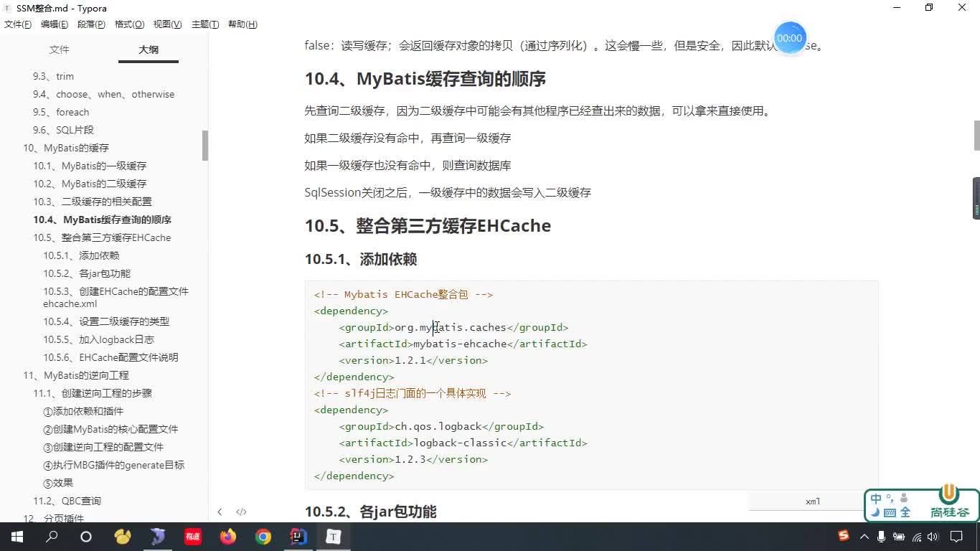This screenshot has height=551, width=980.
Task: Go to outline 10.1、MyBatis的一级缓存
Action: [x=90, y=166]
